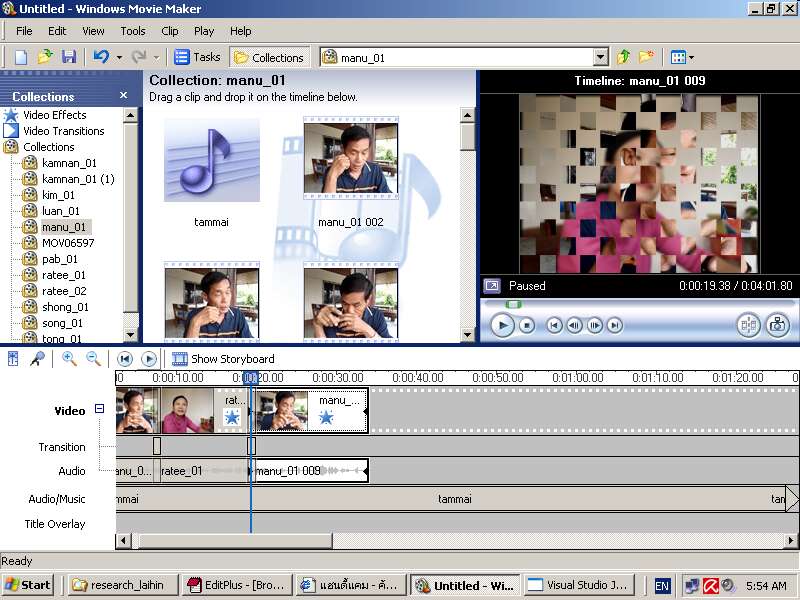Click the Narrate Timeline microphone icon

point(37,359)
